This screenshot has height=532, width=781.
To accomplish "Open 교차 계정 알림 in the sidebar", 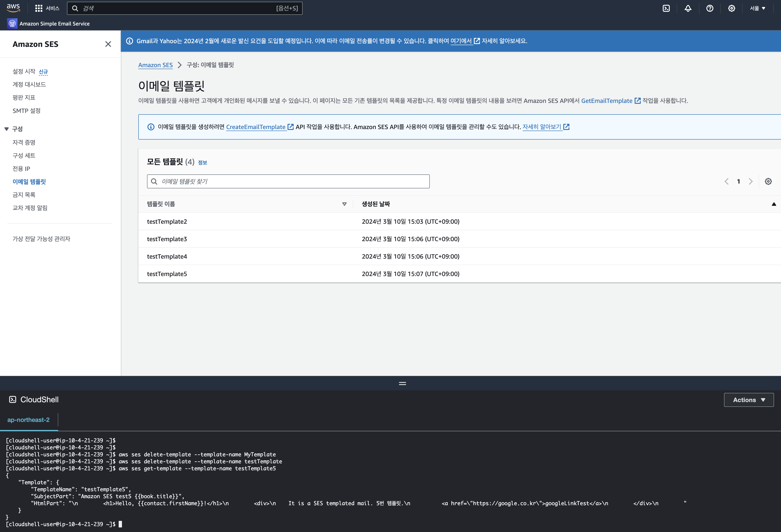I will 30,208.
